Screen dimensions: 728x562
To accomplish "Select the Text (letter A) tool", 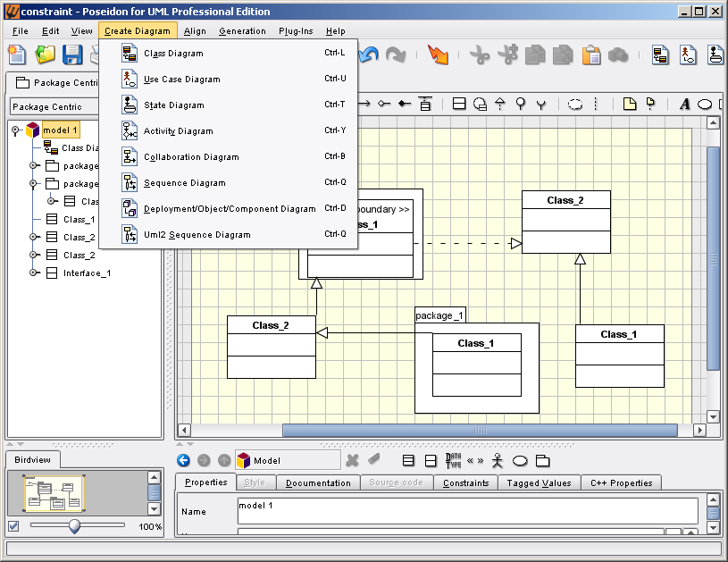I will point(685,104).
